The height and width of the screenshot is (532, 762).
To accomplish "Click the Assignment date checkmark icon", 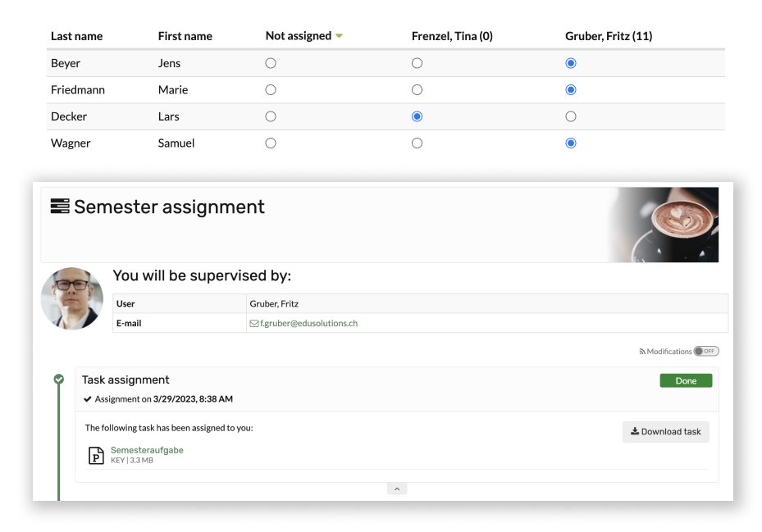I will click(88, 399).
